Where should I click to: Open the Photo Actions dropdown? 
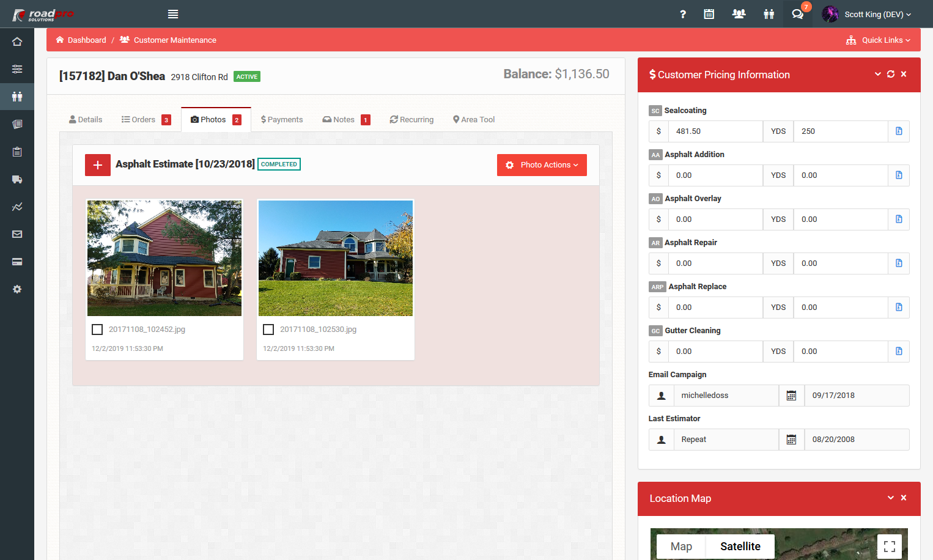(x=542, y=165)
